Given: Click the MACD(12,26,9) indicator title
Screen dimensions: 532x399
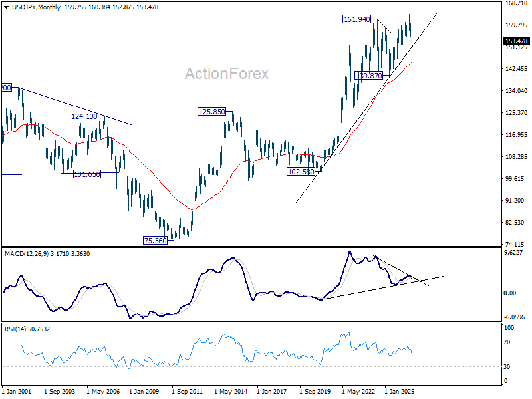Looking at the screenshot, I should click(x=27, y=254).
